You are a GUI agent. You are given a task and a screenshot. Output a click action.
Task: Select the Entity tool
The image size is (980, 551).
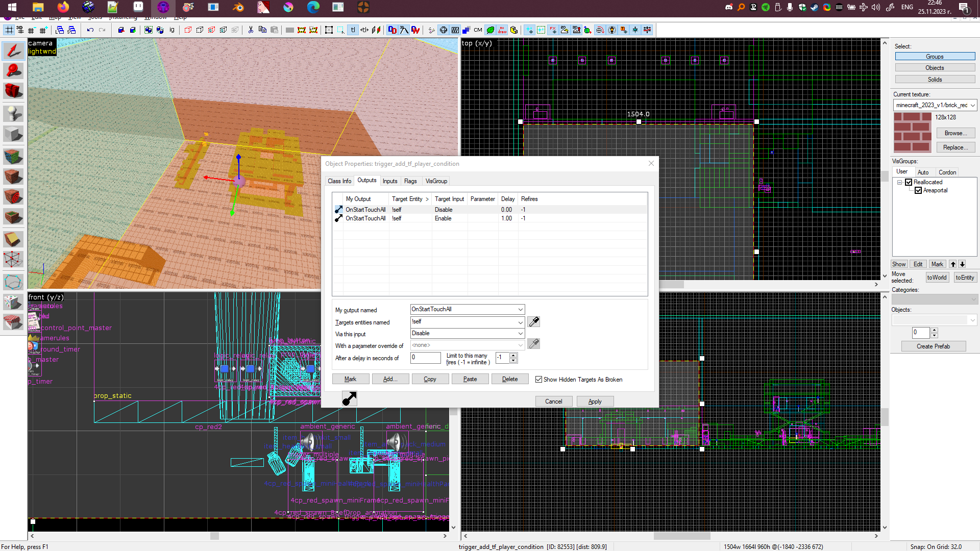point(13,113)
